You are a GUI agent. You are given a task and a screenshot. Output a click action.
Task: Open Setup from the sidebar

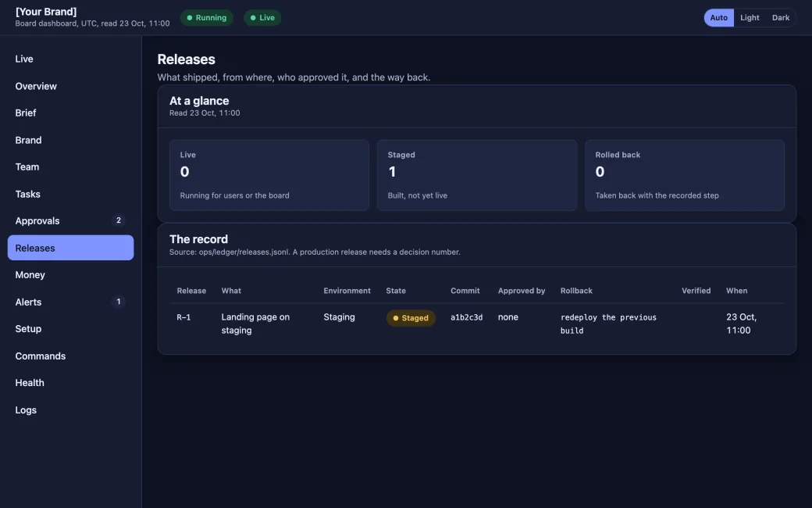click(70, 329)
